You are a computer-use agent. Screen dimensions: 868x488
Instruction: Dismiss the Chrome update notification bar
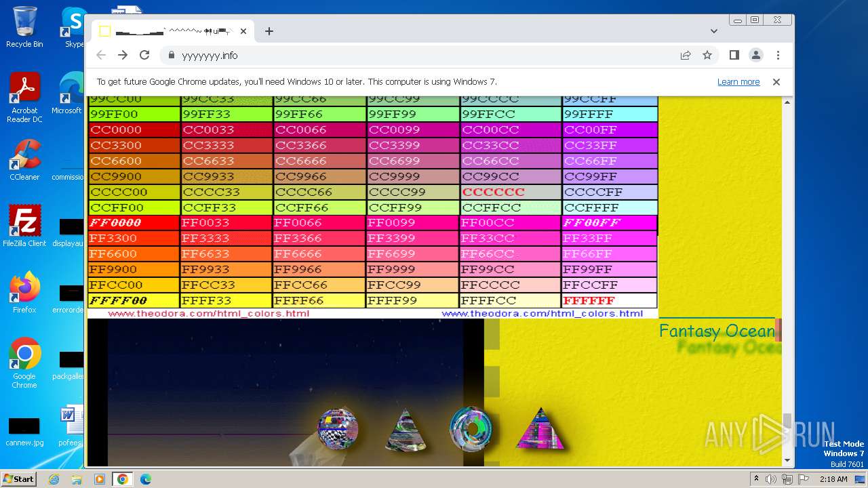coord(776,82)
